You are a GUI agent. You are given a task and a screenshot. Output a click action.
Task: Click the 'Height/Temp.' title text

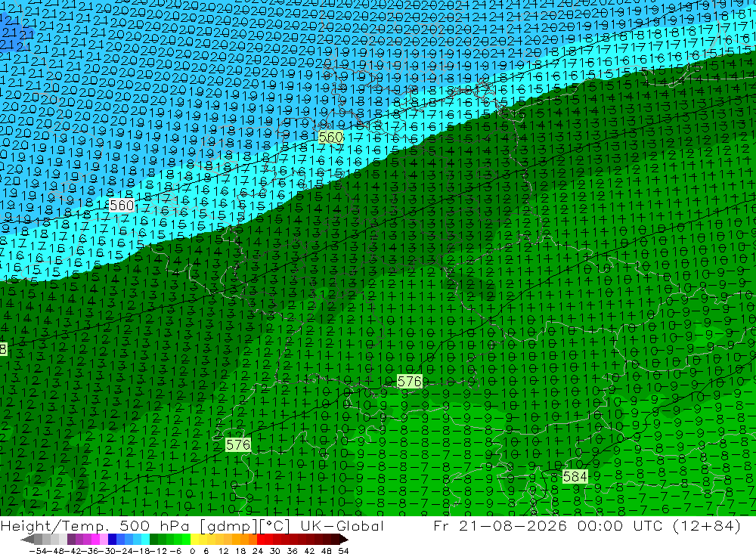pos(54,525)
